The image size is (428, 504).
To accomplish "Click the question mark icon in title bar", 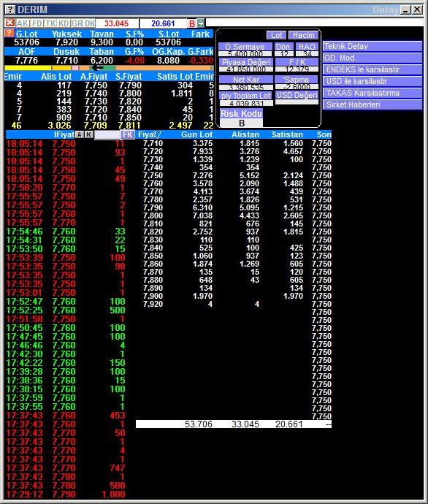I will 11,9.
